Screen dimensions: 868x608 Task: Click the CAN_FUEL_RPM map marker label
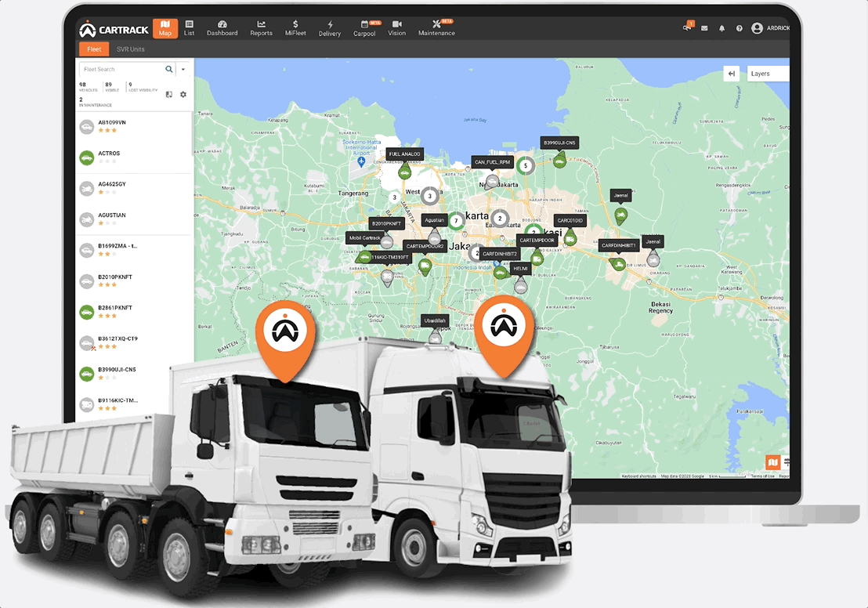pyautogui.click(x=492, y=162)
